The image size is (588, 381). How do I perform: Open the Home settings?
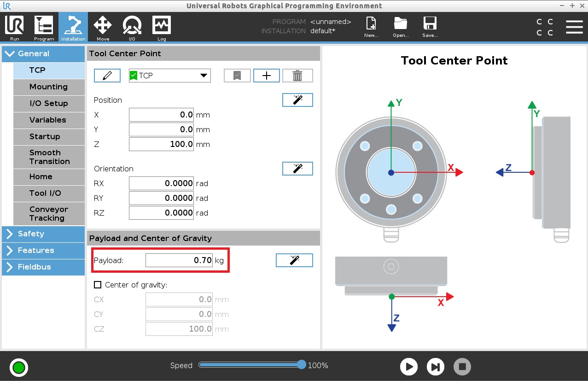tap(49, 176)
